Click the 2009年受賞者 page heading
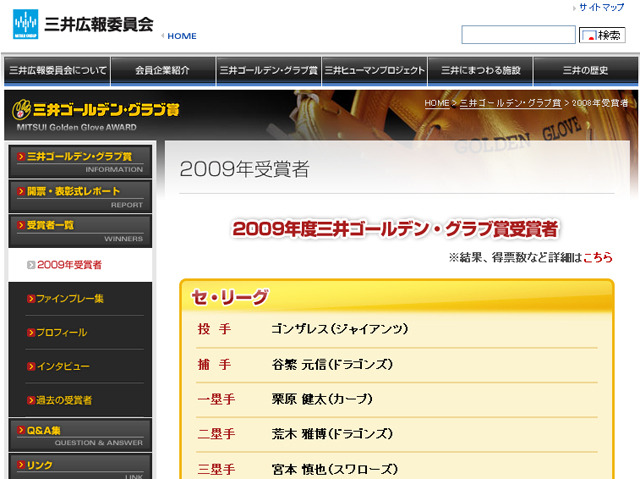This screenshot has height=479, width=640. click(244, 169)
